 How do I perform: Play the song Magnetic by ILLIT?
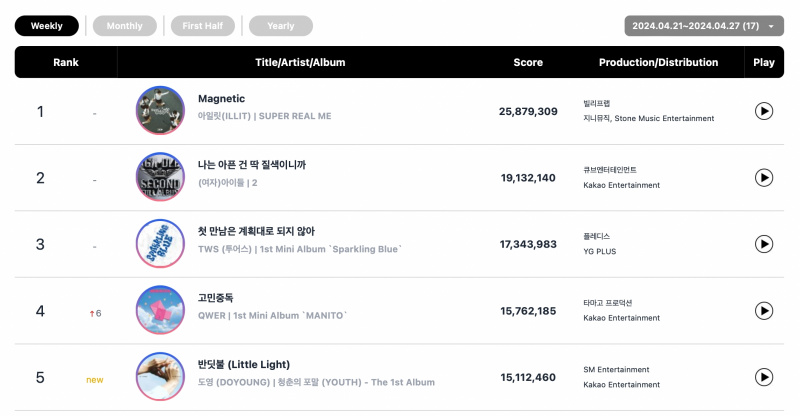point(763,111)
